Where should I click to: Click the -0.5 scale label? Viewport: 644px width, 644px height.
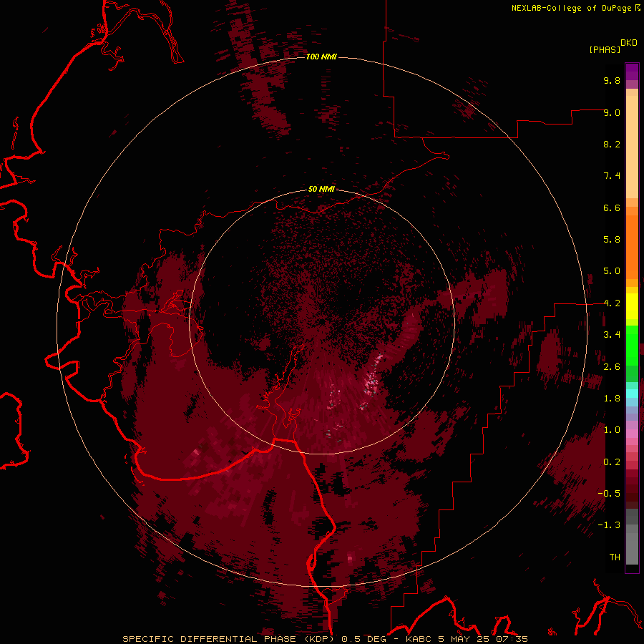609,494
